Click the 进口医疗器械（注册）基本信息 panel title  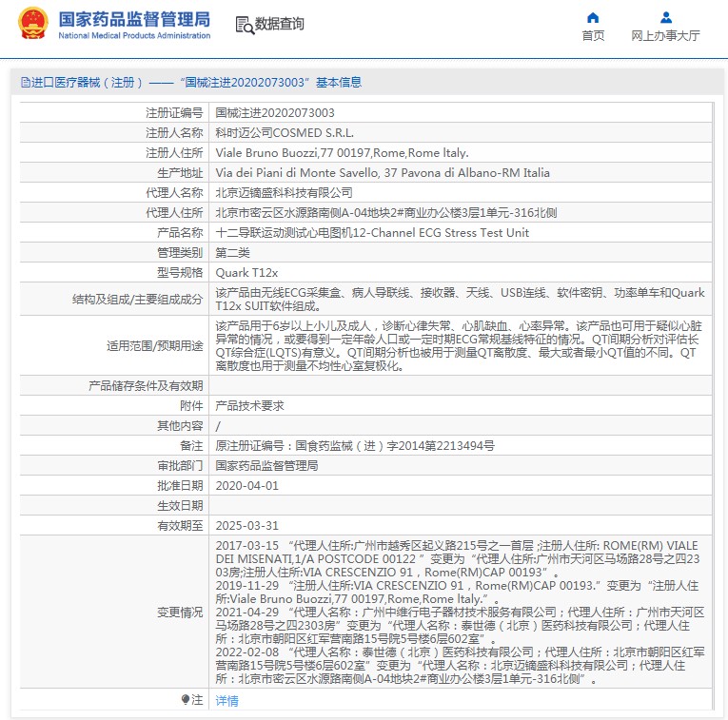(191, 83)
